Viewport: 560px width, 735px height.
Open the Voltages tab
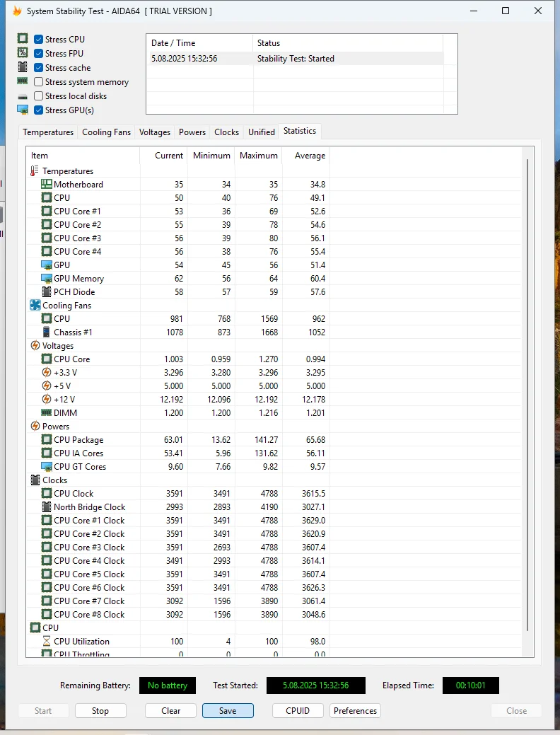[x=155, y=132]
